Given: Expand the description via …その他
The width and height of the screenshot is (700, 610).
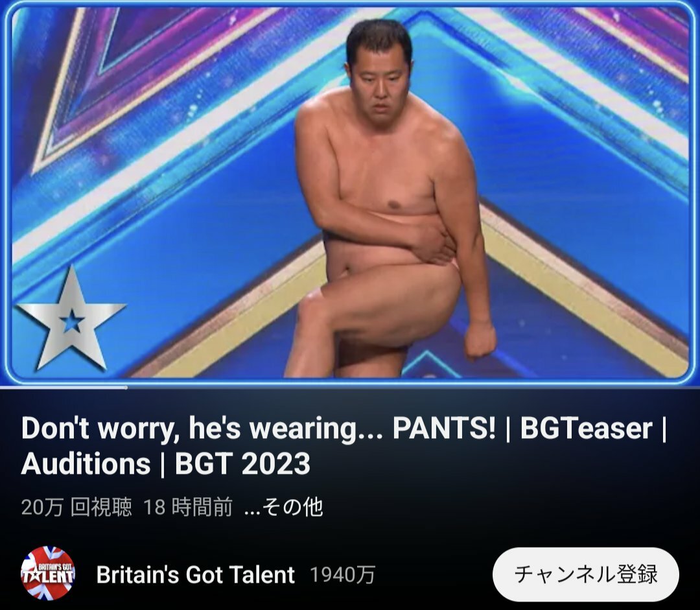Looking at the screenshot, I should coord(283,507).
